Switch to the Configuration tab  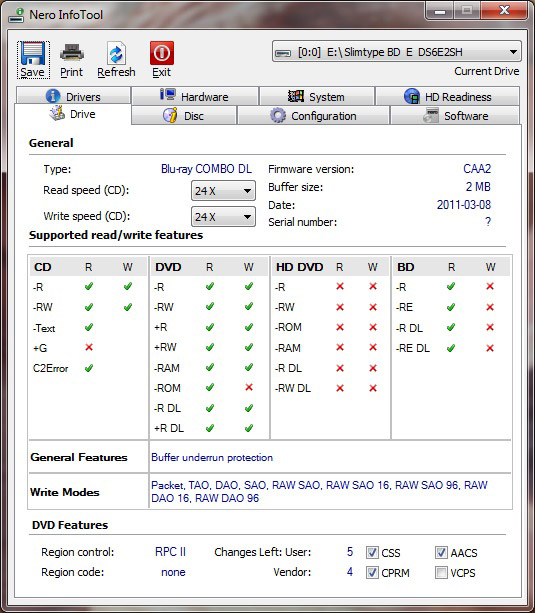coord(313,116)
